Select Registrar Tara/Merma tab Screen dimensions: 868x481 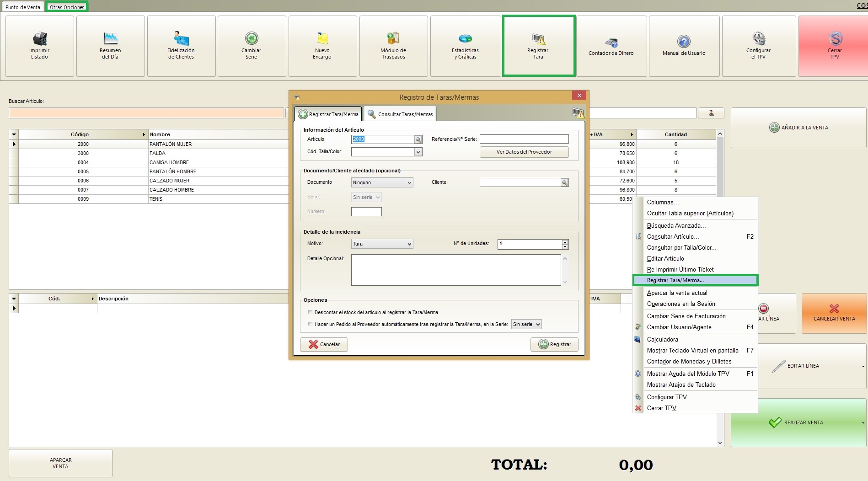tap(329, 114)
